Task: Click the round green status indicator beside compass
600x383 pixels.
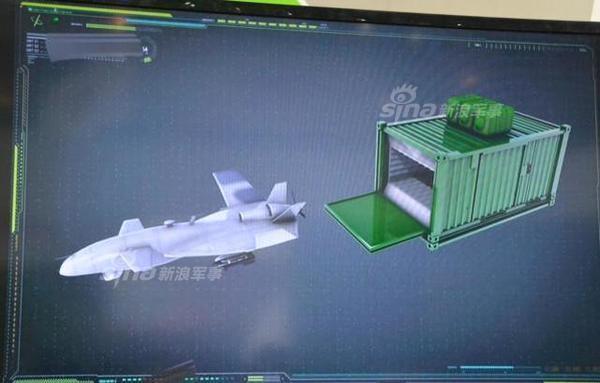Action: [56, 19]
